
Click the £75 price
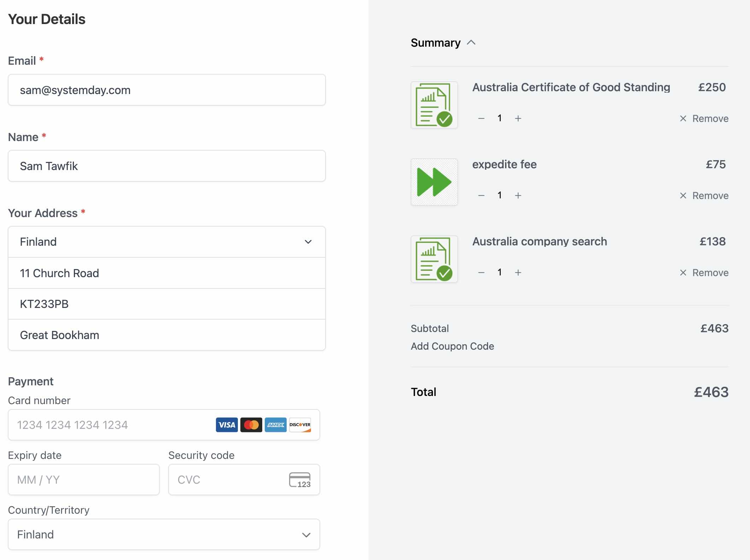click(716, 164)
